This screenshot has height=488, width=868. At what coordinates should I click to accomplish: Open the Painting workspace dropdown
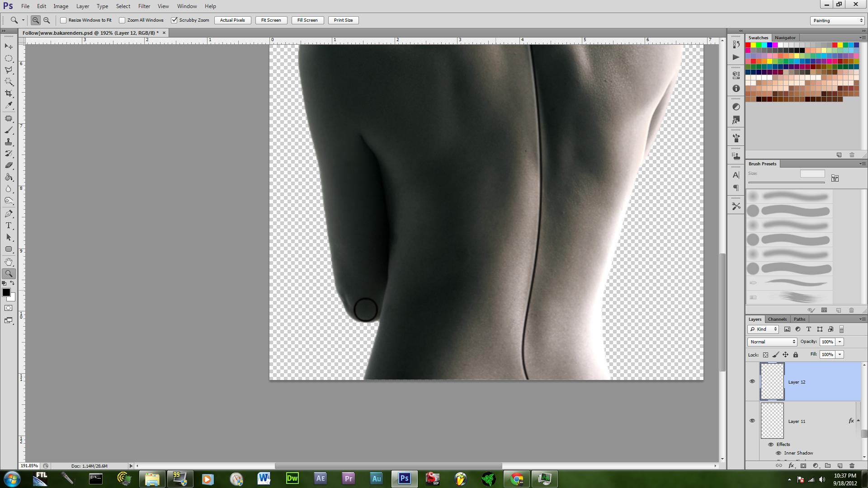tap(837, 21)
